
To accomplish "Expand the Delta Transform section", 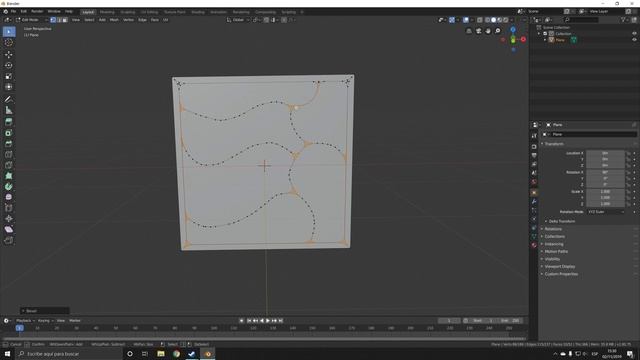I will pyautogui.click(x=561, y=221).
